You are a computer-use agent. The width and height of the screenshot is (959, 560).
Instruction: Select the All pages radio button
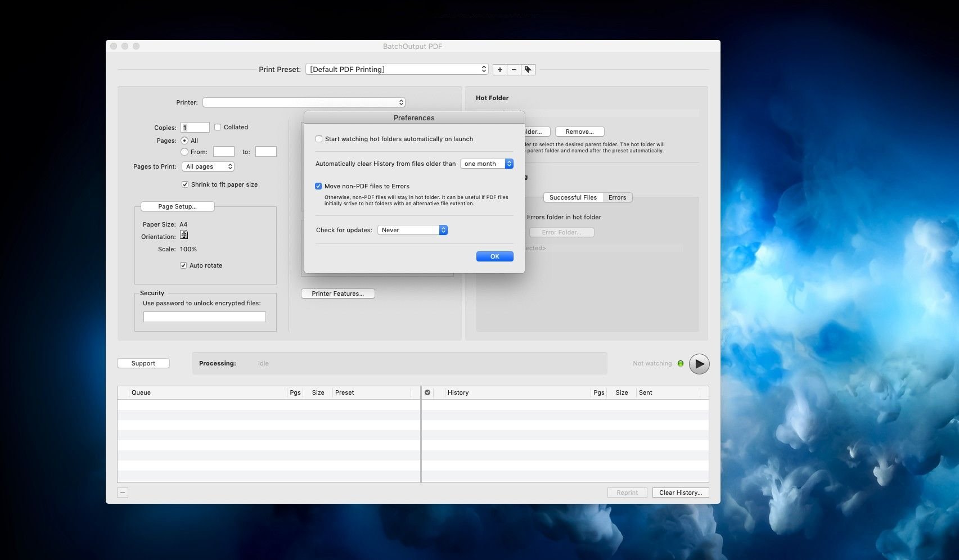[x=184, y=141]
